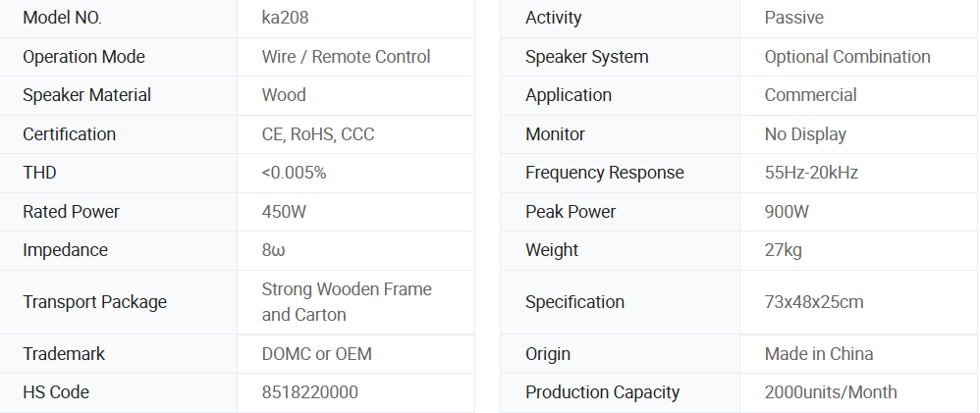Screen dimensions: 980x413
Task: Click the 73x48x25cm specification value
Action: point(813,302)
